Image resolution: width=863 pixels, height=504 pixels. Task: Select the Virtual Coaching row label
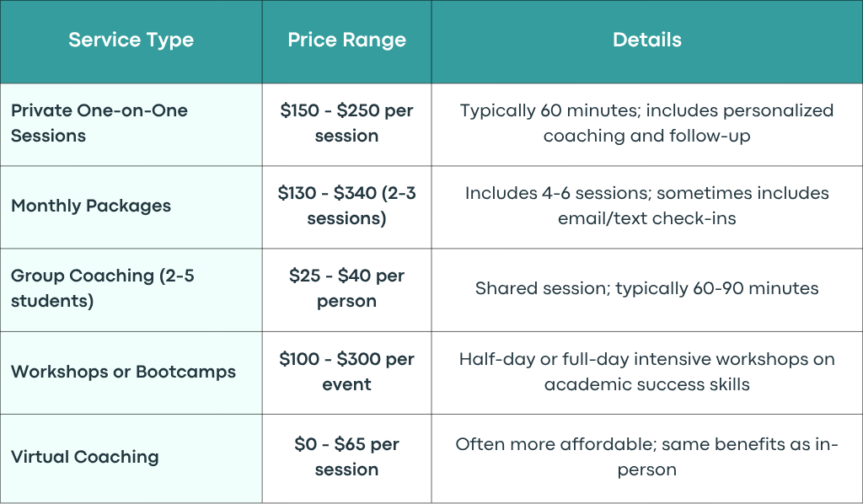[x=85, y=457]
